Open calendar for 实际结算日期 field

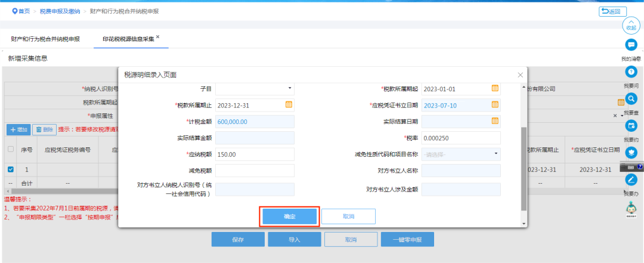click(x=495, y=121)
